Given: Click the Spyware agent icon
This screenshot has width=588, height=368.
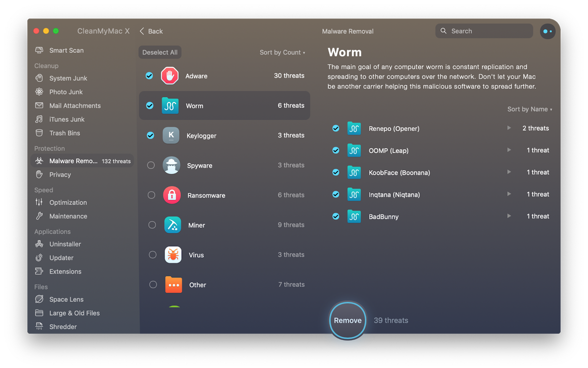Looking at the screenshot, I should 171,165.
